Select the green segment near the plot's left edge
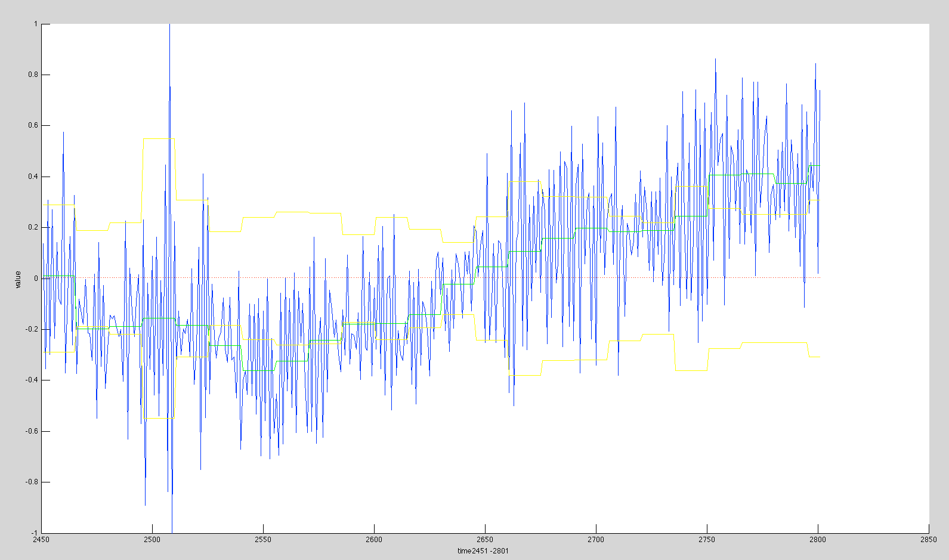The height and width of the screenshot is (560, 949). 58,276
